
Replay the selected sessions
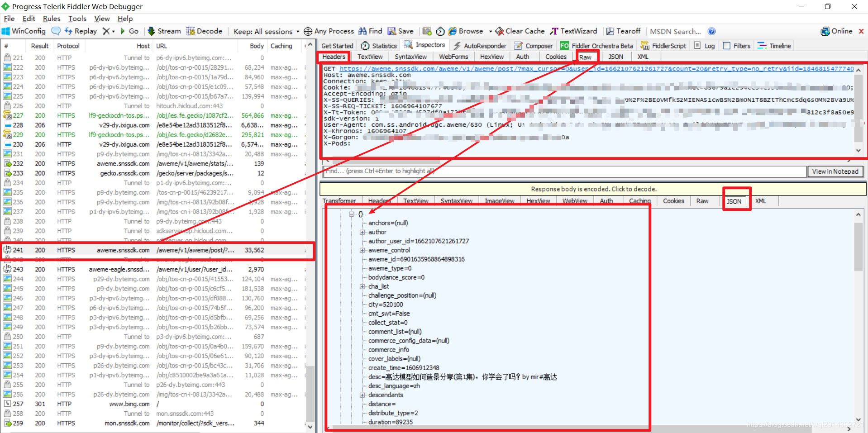point(81,31)
